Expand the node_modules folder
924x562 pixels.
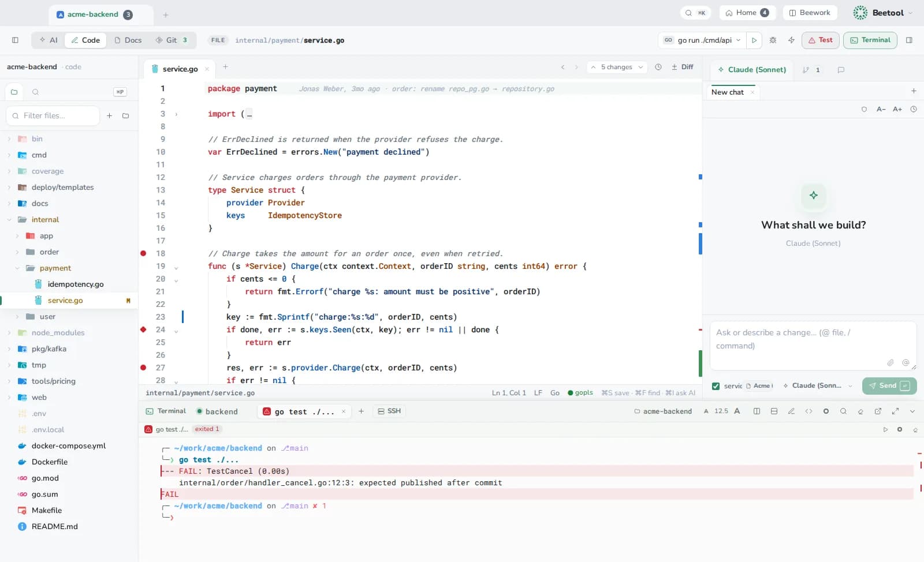9,333
